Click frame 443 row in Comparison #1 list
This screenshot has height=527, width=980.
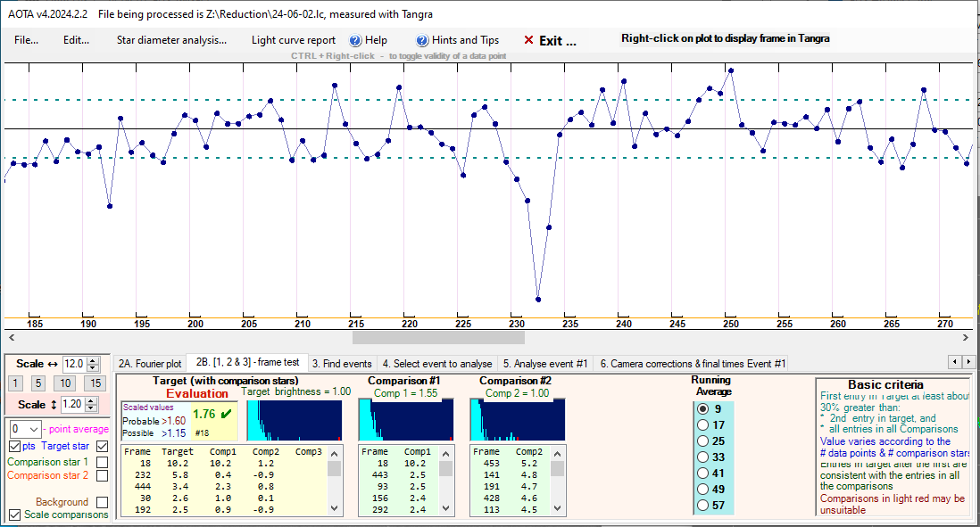[399, 475]
